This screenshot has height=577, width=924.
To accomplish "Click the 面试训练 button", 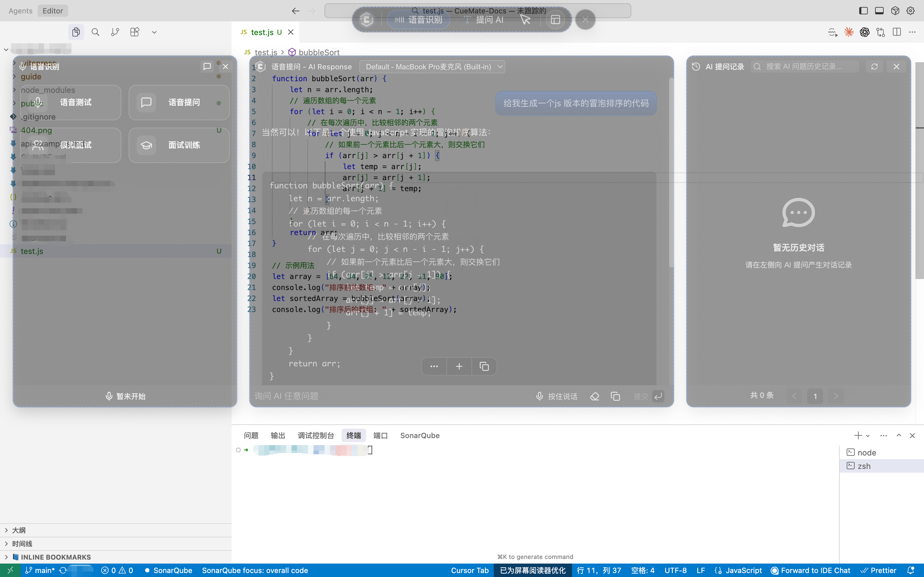I will click(x=179, y=145).
